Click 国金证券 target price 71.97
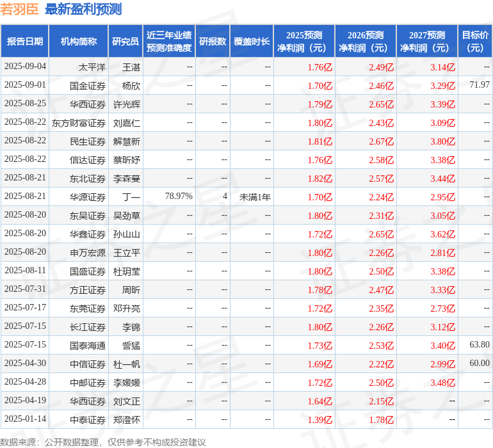Screen dimensions: 493x448 click(x=479, y=84)
